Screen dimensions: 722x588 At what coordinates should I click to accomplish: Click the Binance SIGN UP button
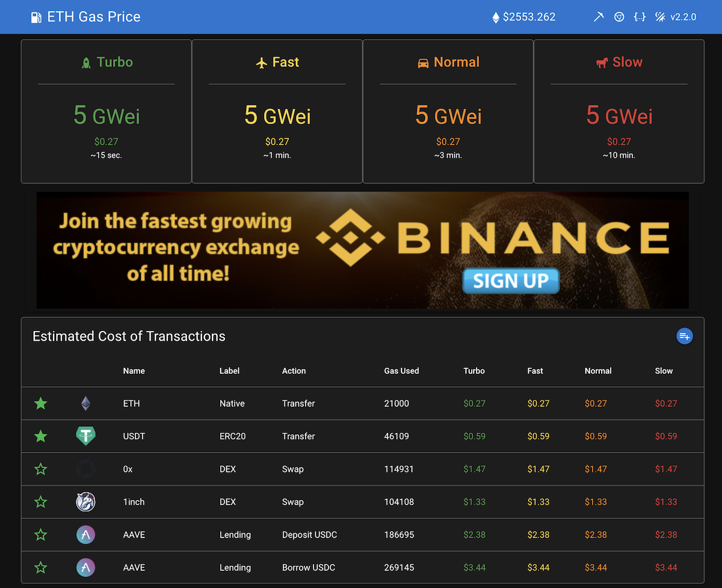[x=511, y=281]
